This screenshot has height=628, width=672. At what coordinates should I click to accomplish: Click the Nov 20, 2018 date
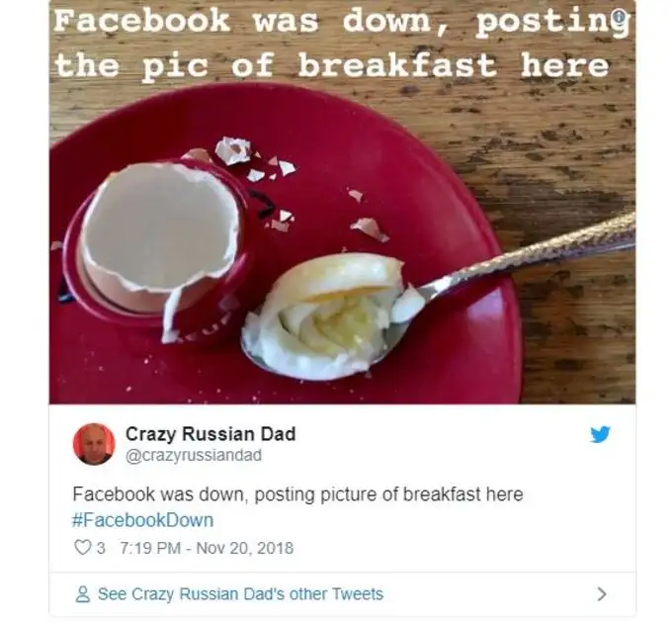point(245,548)
